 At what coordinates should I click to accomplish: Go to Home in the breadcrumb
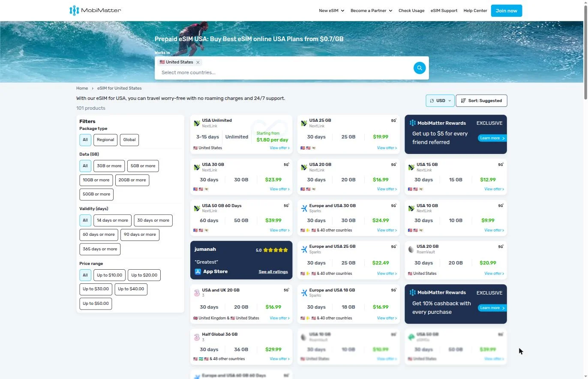(x=82, y=88)
